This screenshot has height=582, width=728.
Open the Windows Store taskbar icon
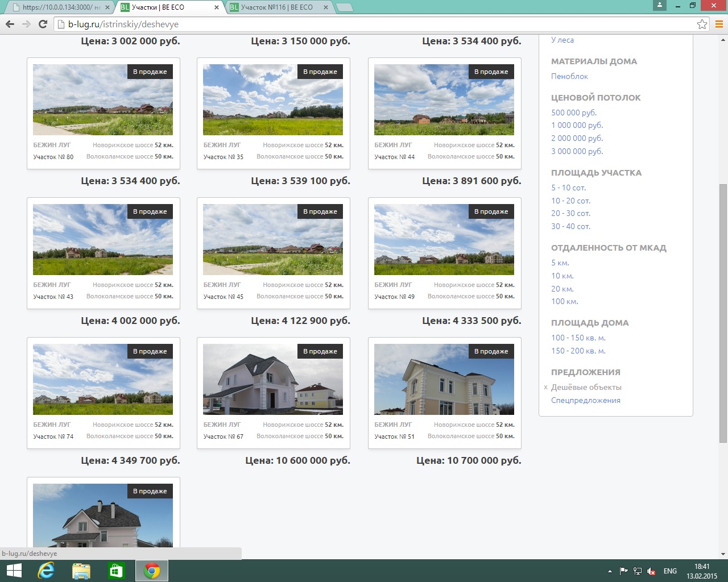pos(117,571)
